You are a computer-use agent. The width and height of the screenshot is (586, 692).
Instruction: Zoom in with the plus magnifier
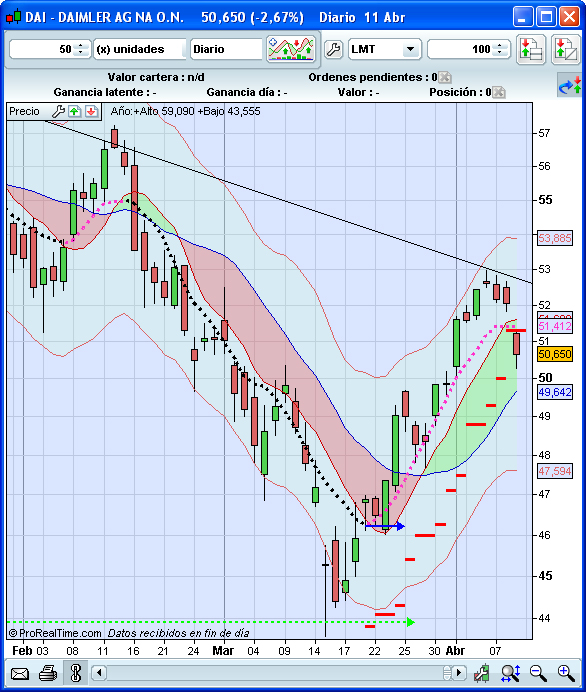pos(566,673)
